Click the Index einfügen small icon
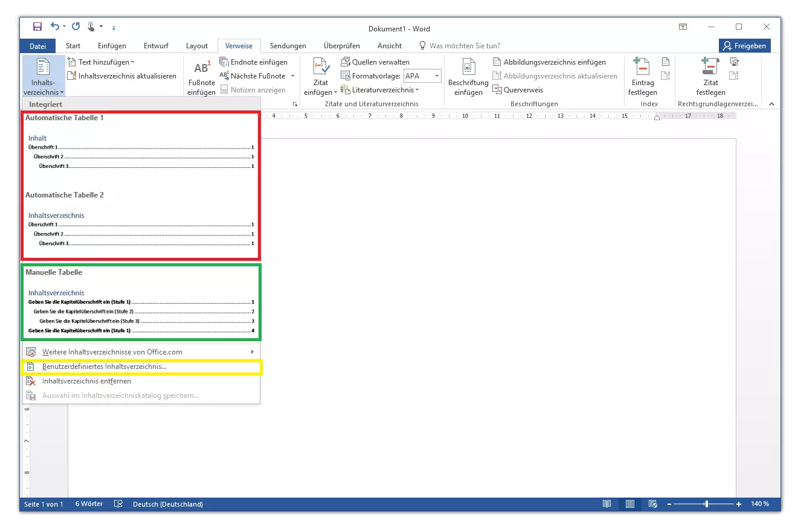Screen dimensions: 798x532 (665, 62)
